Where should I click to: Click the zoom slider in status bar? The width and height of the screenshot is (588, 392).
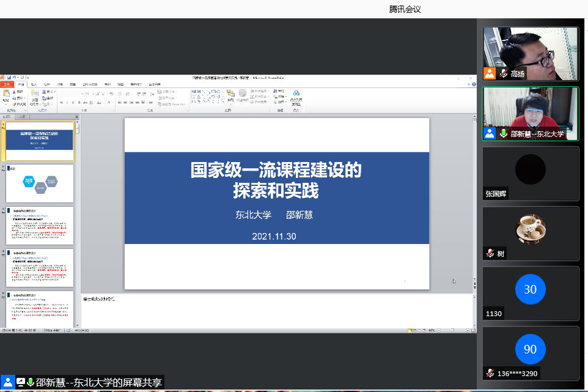pyautogui.click(x=452, y=330)
